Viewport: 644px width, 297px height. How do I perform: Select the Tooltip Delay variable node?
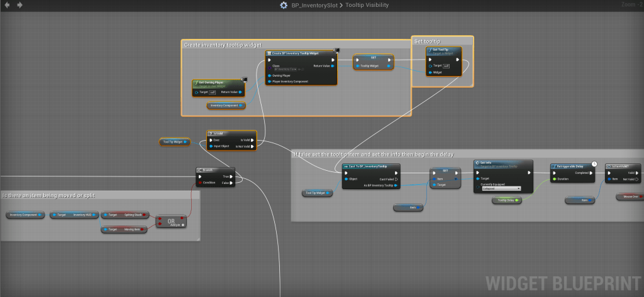508,200
